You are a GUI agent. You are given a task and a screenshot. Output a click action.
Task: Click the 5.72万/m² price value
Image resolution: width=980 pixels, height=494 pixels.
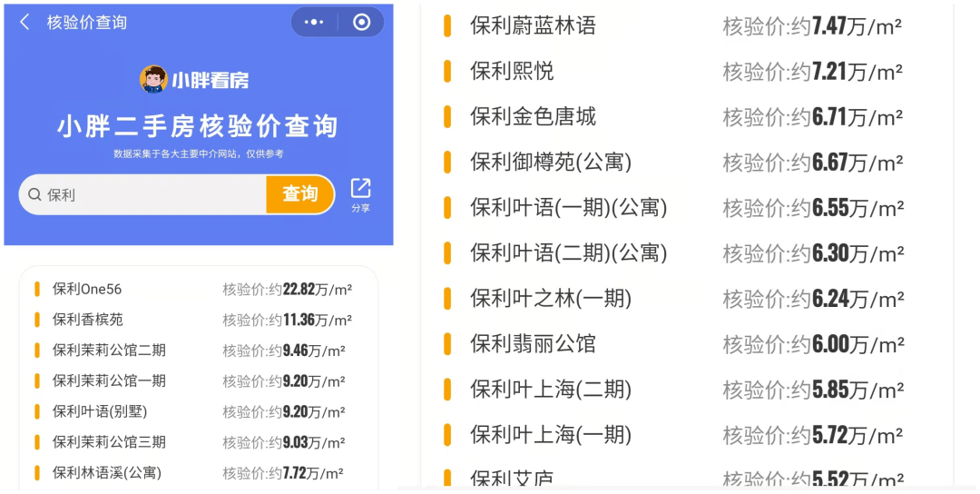[857, 435]
